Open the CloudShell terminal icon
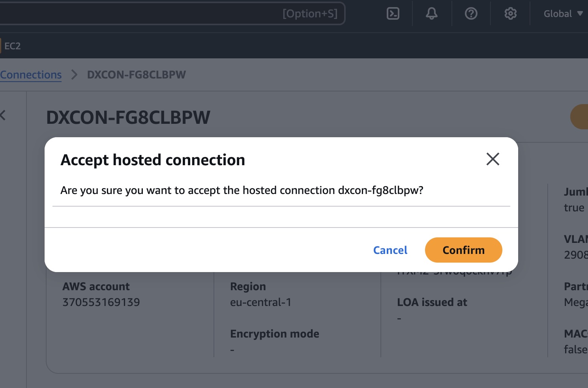 (393, 14)
